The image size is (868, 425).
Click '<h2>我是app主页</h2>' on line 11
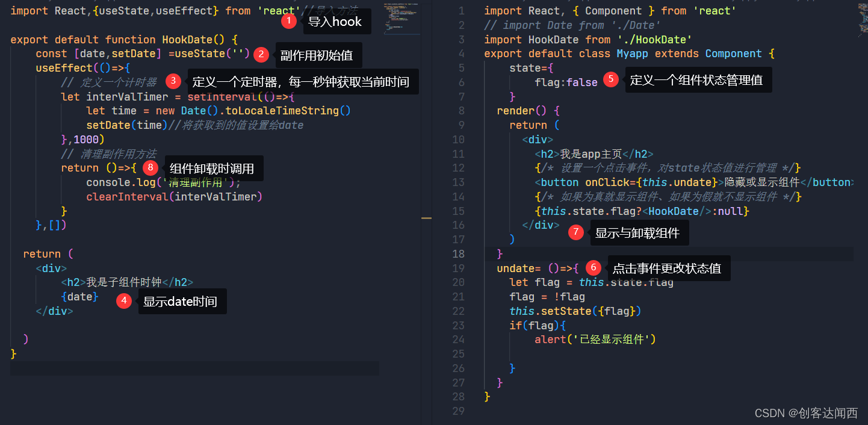(594, 154)
